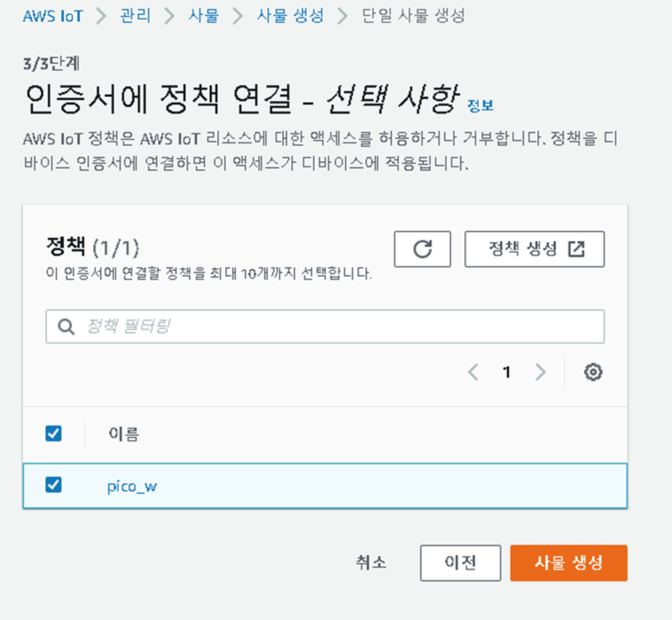Navigate to AWS IoT breadcrumb
The image size is (672, 620).
click(52, 16)
